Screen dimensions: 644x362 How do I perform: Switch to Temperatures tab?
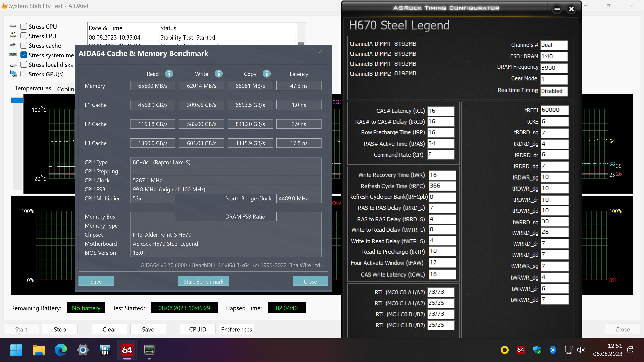[x=33, y=88]
